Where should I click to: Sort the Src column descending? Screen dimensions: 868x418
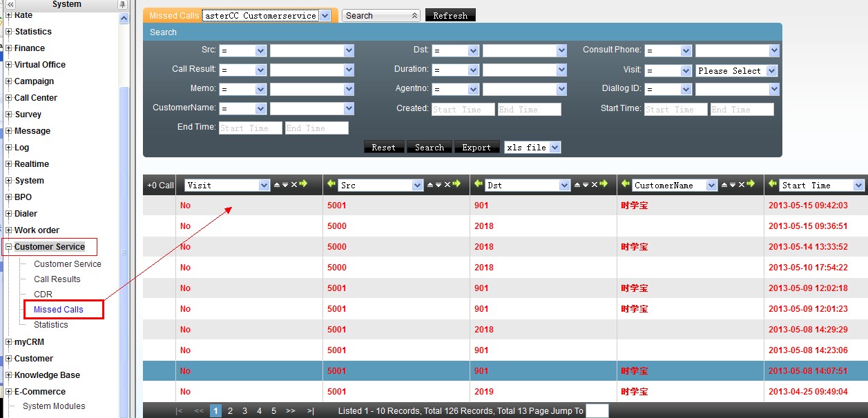pyautogui.click(x=438, y=185)
